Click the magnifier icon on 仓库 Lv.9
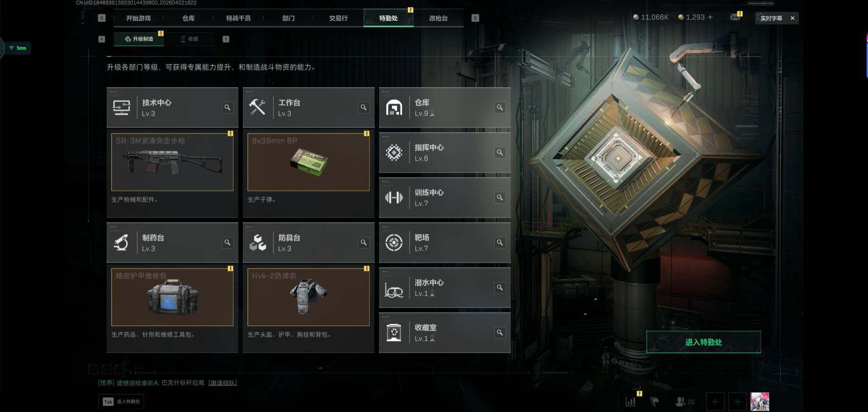Screen dimensions: 868x412 [x=500, y=107]
